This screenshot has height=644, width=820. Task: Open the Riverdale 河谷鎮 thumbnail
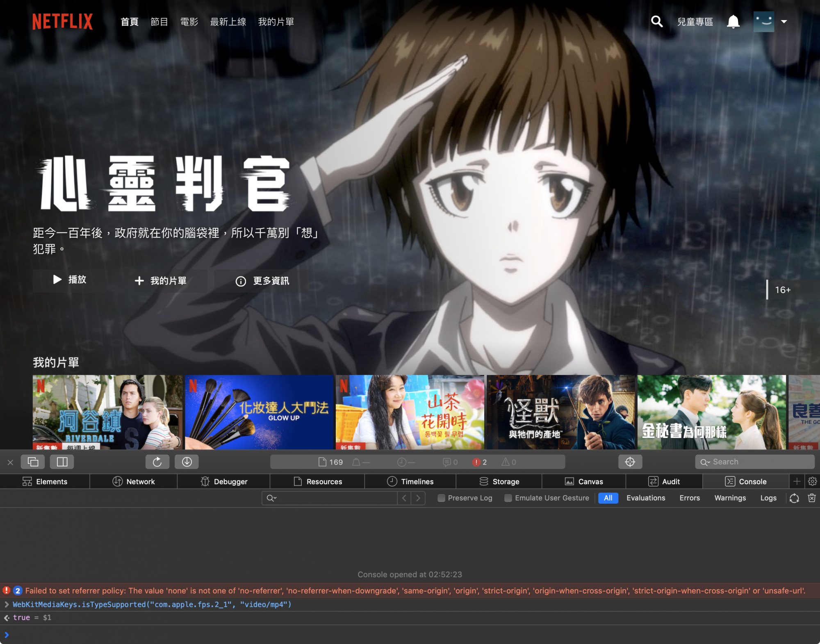point(107,412)
